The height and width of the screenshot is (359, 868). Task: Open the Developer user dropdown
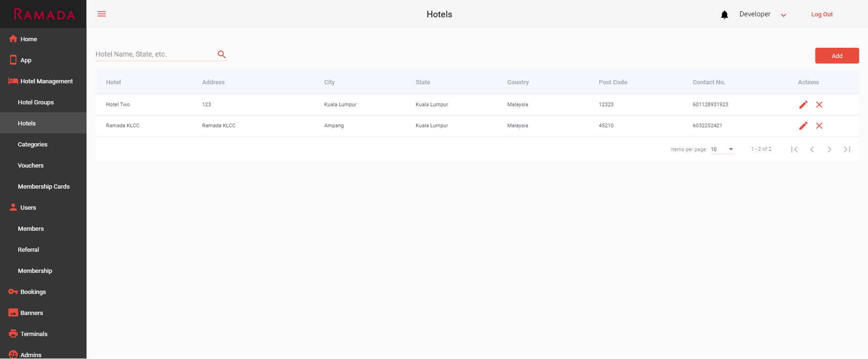click(763, 15)
